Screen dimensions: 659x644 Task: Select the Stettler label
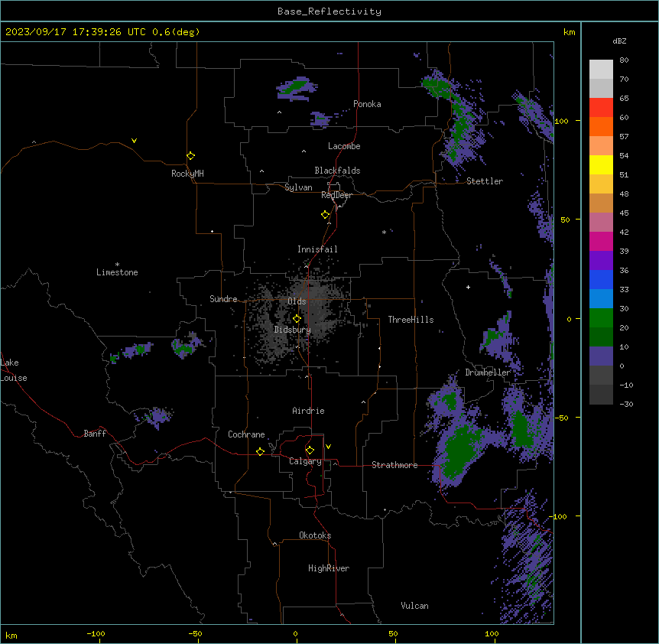[485, 181]
